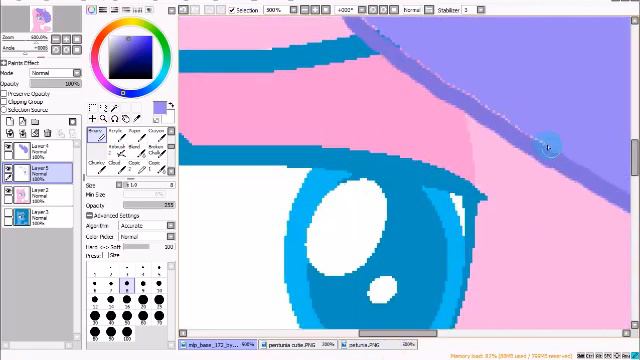Select the move tool
Screen dimensions: 640x360
tap(93, 119)
